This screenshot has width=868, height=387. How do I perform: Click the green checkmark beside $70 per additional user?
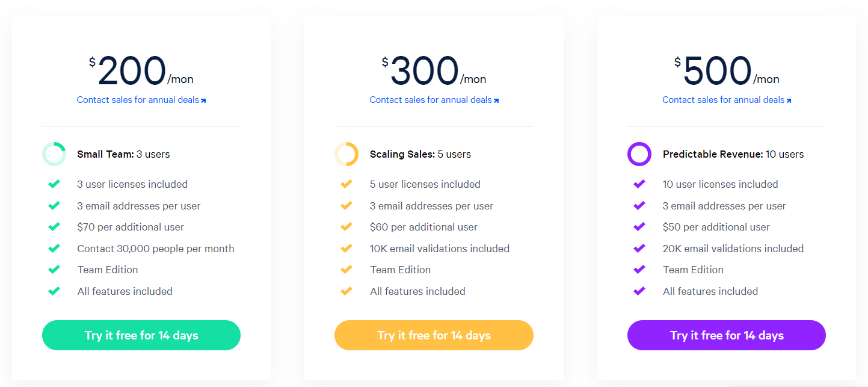click(54, 227)
